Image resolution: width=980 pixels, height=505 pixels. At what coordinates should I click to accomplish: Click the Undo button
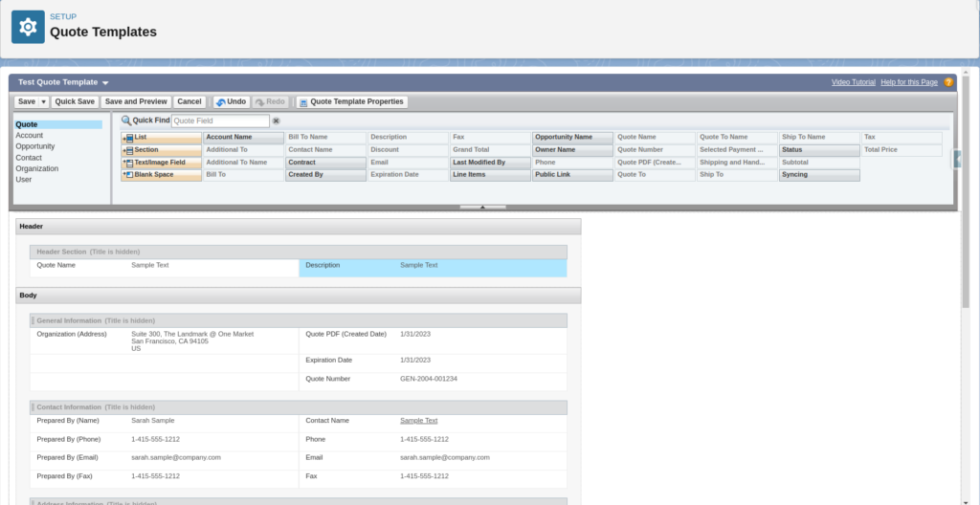230,101
